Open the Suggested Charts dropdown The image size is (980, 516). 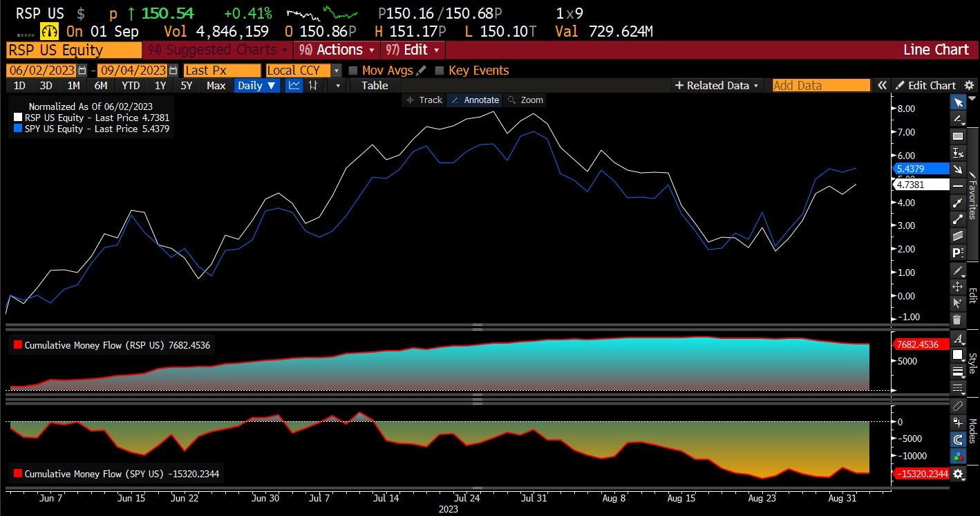coord(218,50)
